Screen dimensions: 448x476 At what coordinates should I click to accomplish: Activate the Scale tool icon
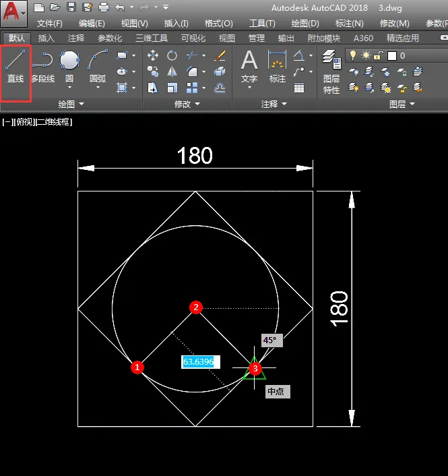[172, 88]
